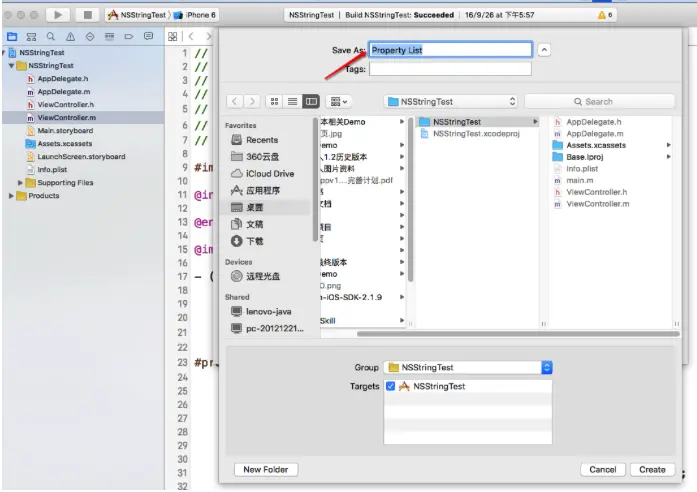Click the New Folder button
Screen dimensions: 697x492
266,469
